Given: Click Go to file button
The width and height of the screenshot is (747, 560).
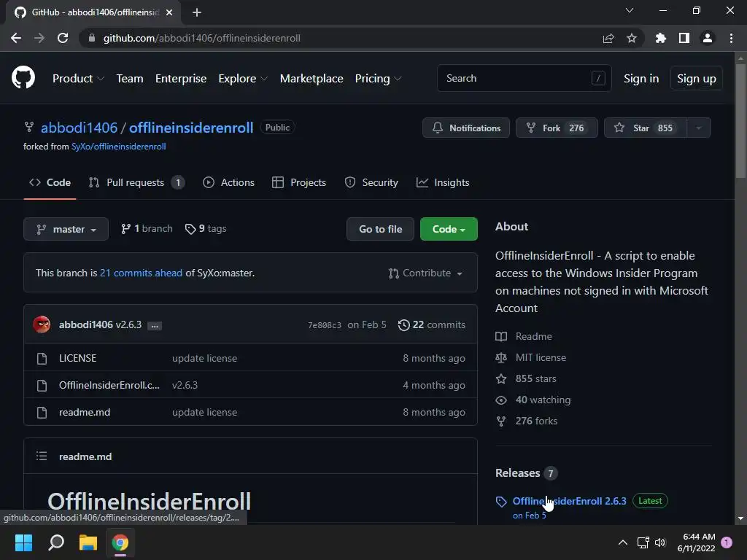Looking at the screenshot, I should 381,229.
